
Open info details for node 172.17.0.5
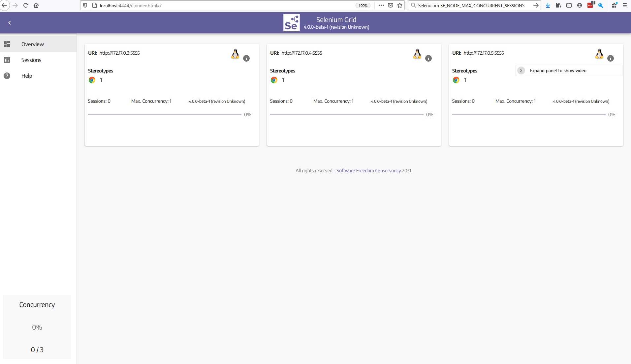click(611, 58)
